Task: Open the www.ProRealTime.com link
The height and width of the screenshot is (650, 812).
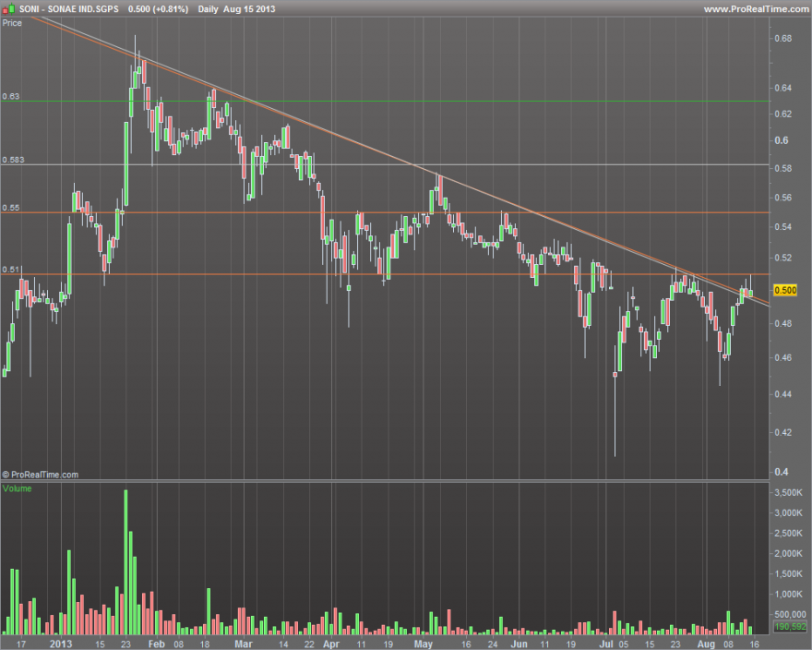Action: click(x=756, y=9)
